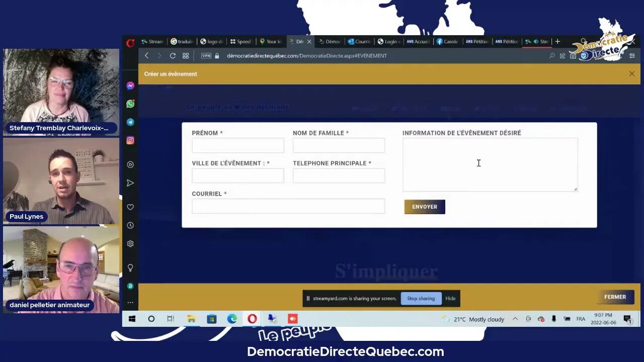Switch to the Courrier Outlook tab
This screenshot has width=644, height=362.
(360, 42)
